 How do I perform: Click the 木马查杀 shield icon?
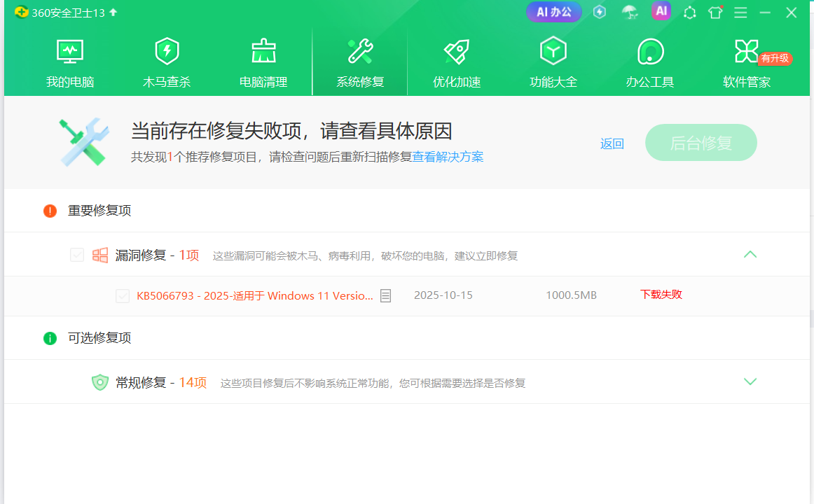click(x=167, y=51)
